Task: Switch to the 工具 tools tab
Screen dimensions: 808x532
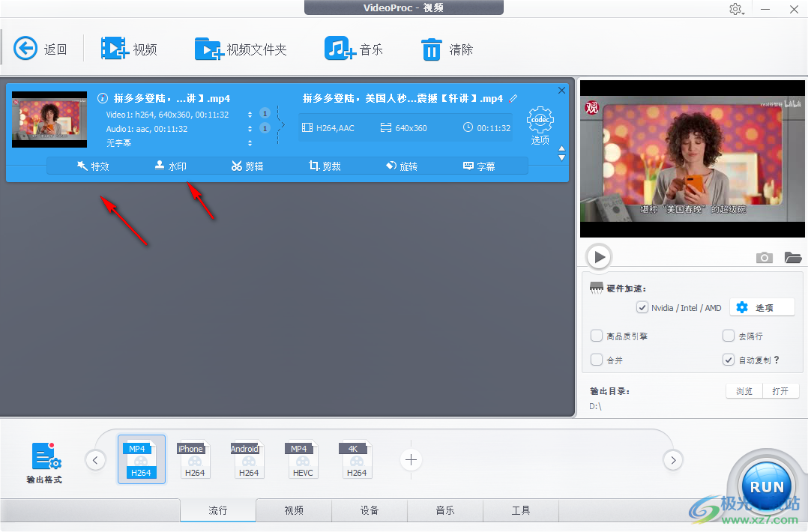Action: (521, 510)
